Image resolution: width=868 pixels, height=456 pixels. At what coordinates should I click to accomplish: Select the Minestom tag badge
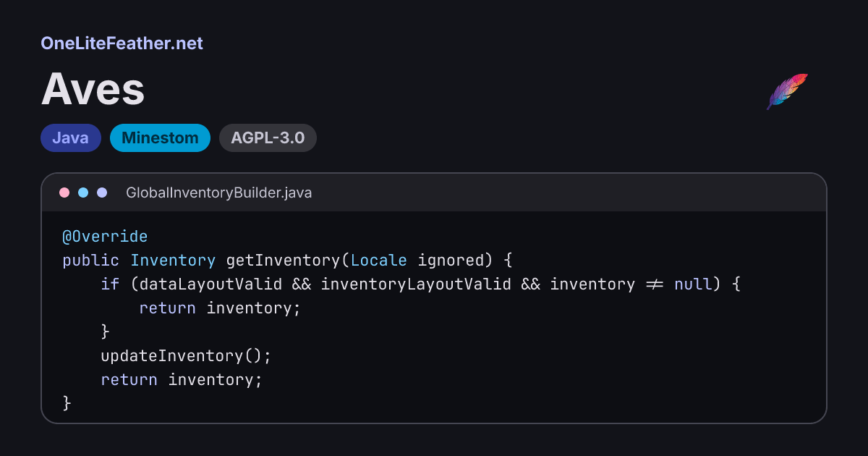[x=160, y=138]
